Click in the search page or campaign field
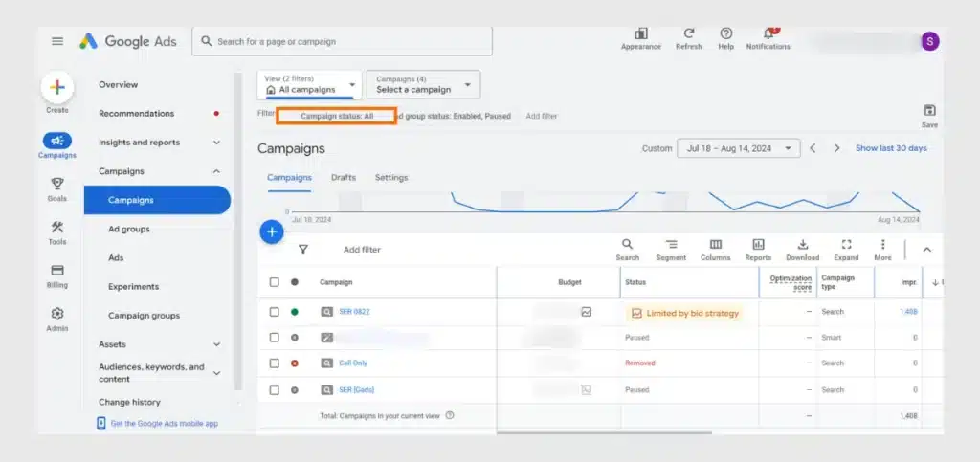 point(342,42)
